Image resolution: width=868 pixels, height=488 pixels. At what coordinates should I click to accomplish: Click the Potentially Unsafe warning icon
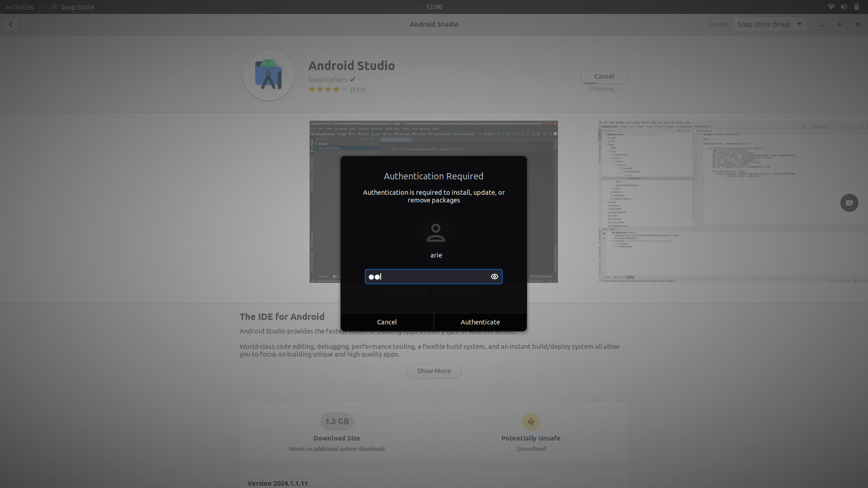[x=531, y=422]
